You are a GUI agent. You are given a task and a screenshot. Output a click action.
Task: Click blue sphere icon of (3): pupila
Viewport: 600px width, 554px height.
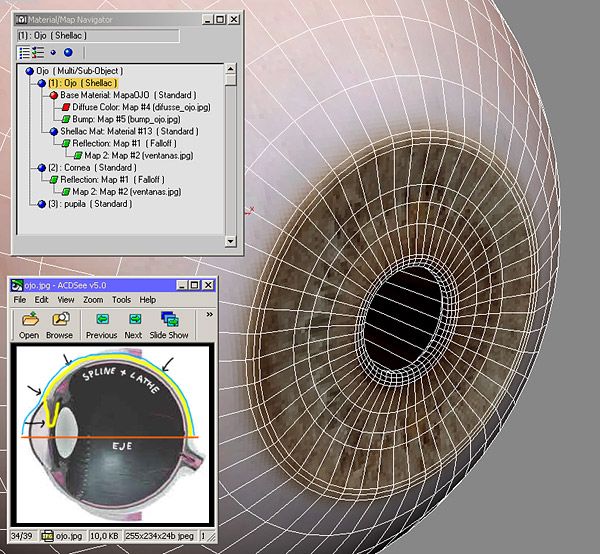(42, 204)
